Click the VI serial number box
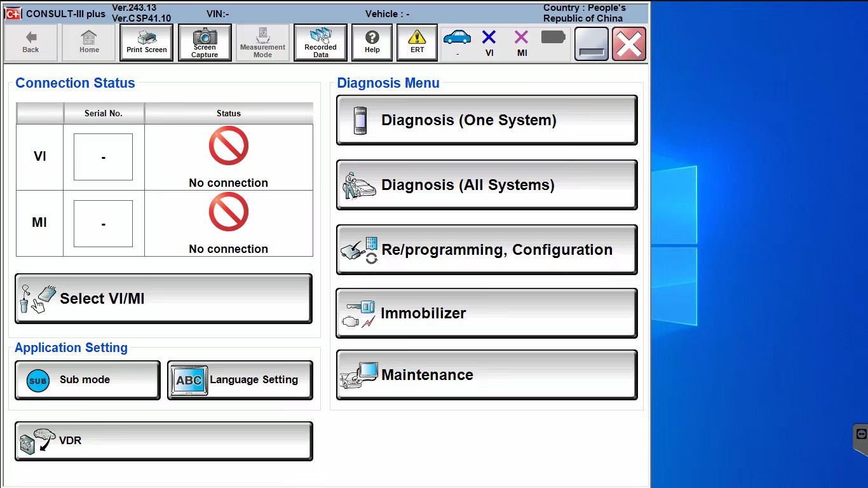 [103, 157]
